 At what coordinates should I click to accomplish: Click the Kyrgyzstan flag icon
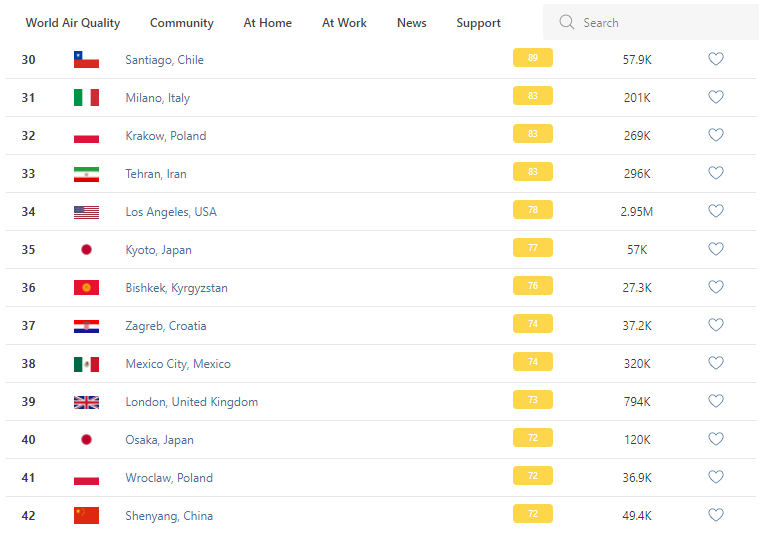(86, 288)
